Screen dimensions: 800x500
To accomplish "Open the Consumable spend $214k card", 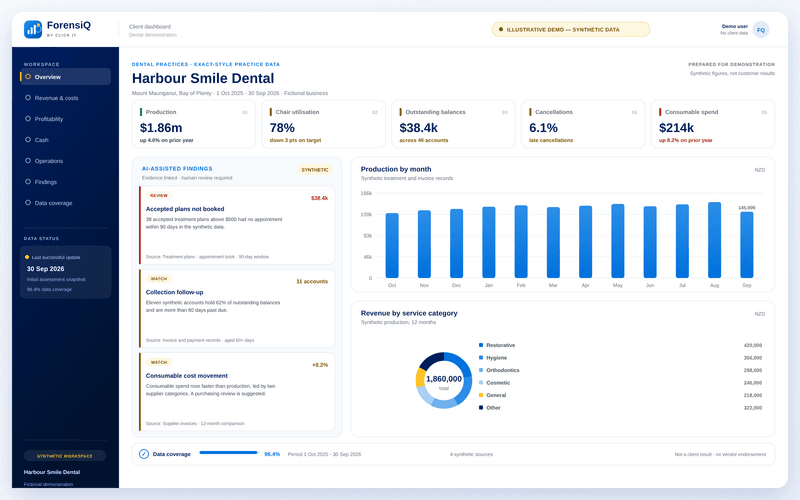I will click(713, 124).
